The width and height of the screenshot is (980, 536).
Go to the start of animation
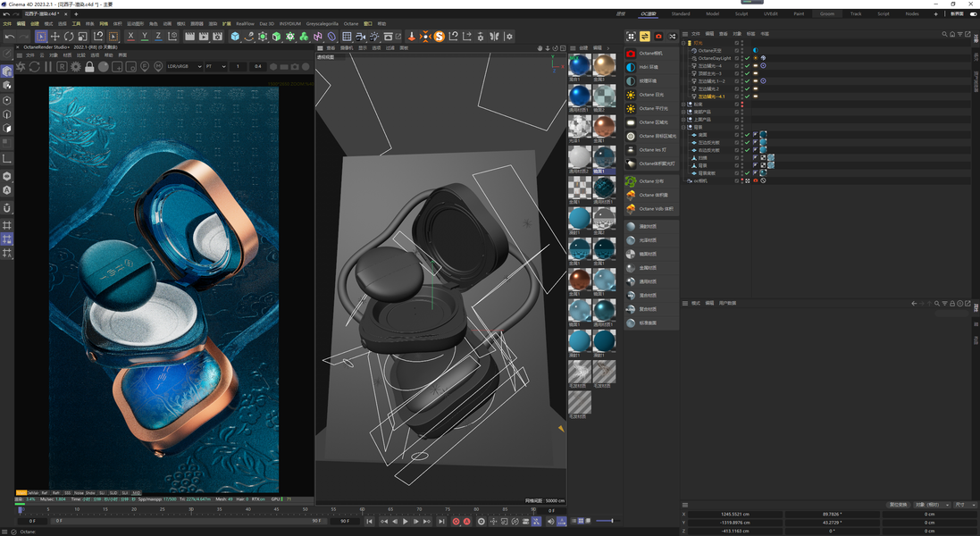(x=369, y=521)
